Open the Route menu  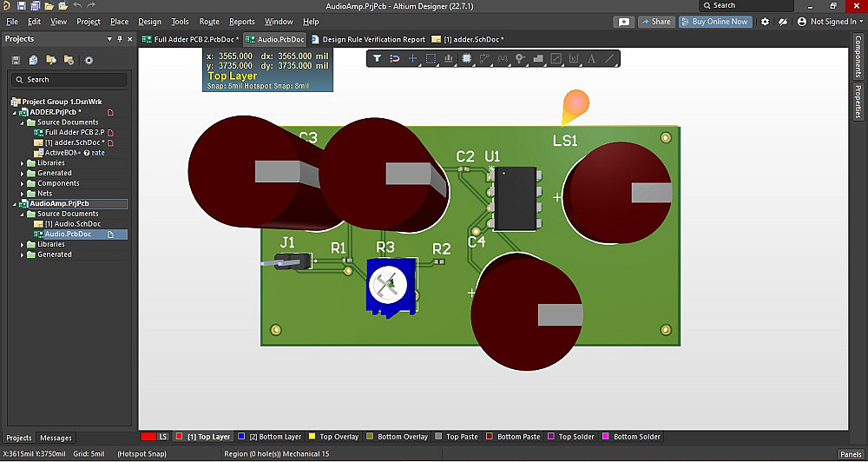click(x=209, y=22)
